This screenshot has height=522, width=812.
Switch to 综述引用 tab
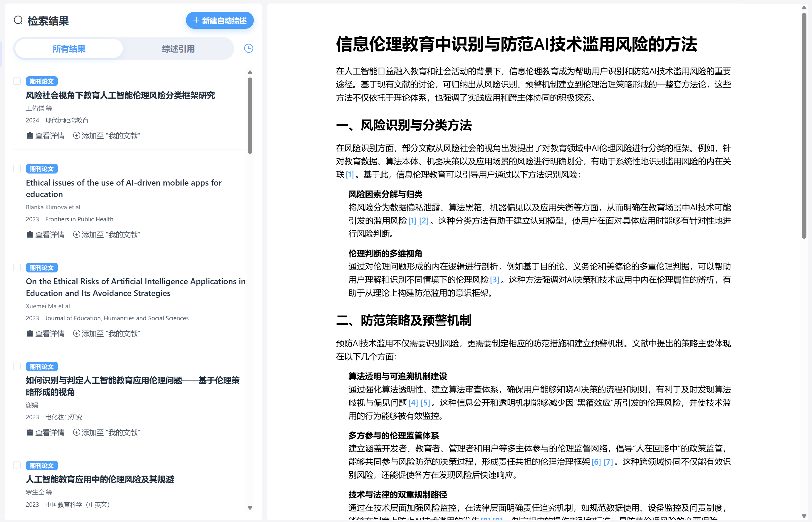point(178,49)
